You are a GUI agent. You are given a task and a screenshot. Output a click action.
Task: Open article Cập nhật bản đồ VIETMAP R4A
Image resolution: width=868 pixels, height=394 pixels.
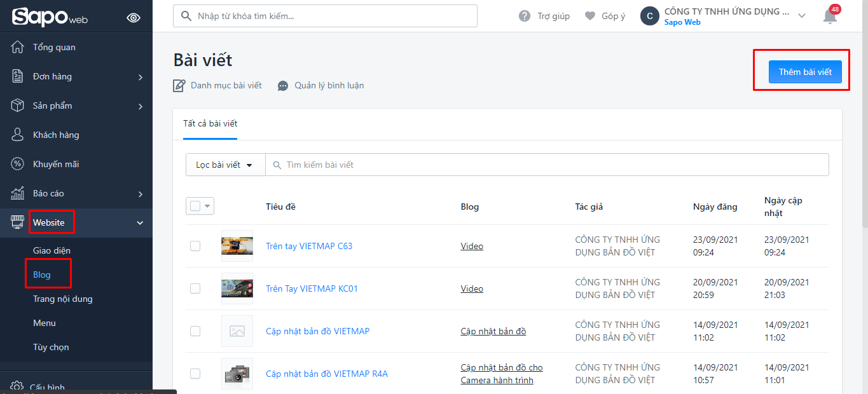(327, 374)
